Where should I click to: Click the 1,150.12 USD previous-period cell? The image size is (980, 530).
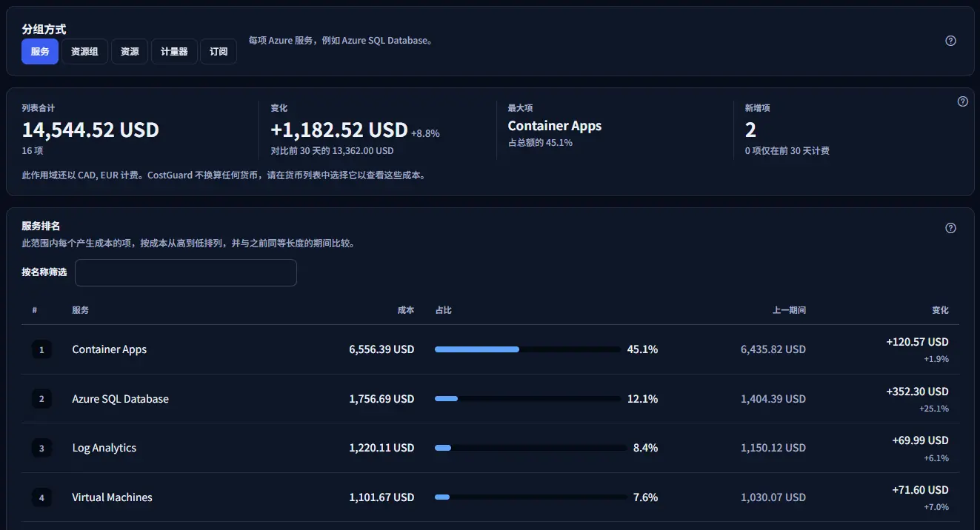click(773, 448)
